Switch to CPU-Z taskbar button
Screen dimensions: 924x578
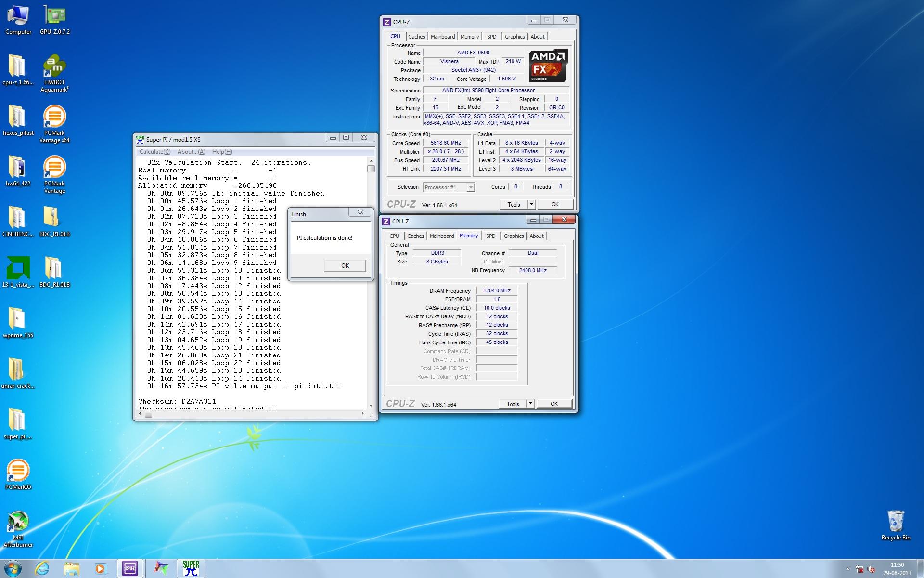(x=130, y=569)
